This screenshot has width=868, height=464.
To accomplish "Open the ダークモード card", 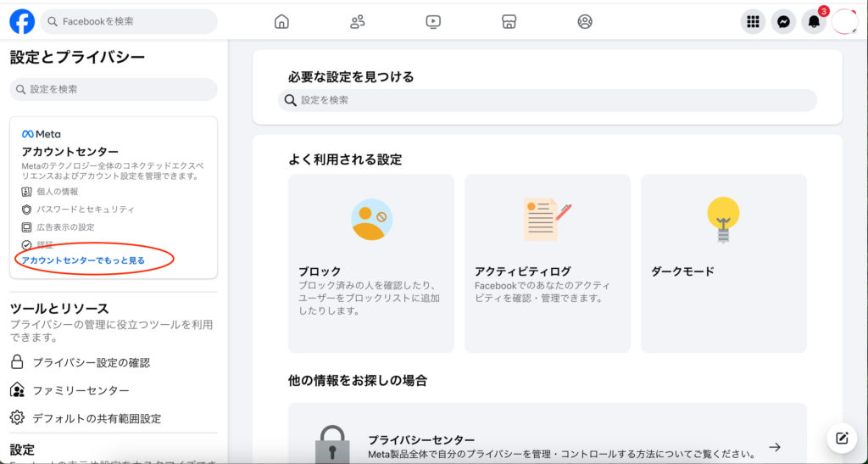I will pos(724,263).
